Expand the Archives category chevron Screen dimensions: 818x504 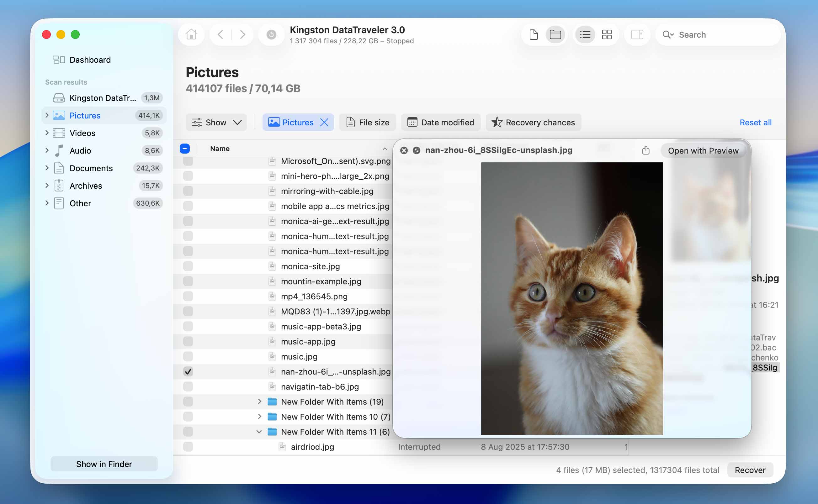[x=47, y=186]
